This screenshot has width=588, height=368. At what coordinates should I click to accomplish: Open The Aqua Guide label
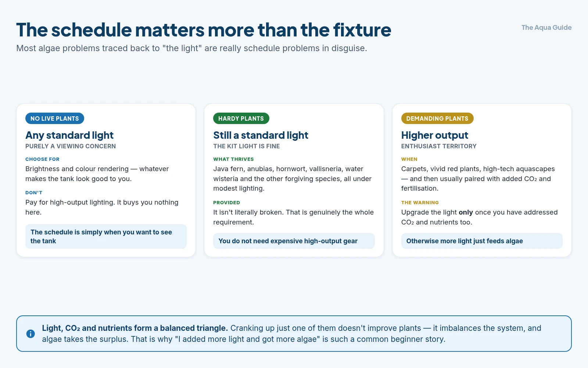coord(546,28)
